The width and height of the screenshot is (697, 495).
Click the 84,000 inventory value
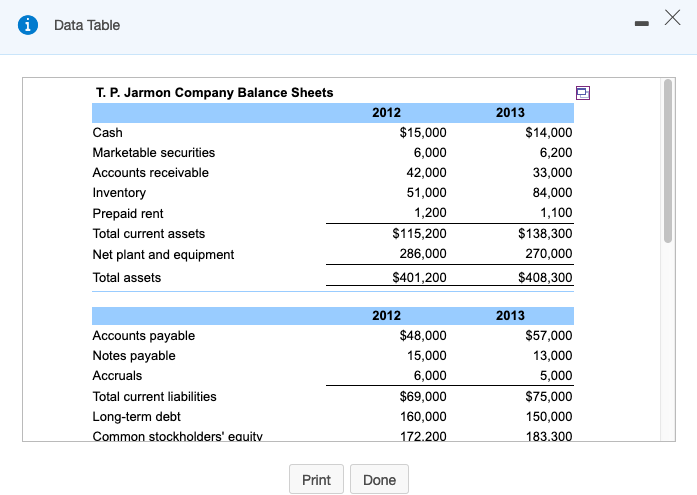553,192
